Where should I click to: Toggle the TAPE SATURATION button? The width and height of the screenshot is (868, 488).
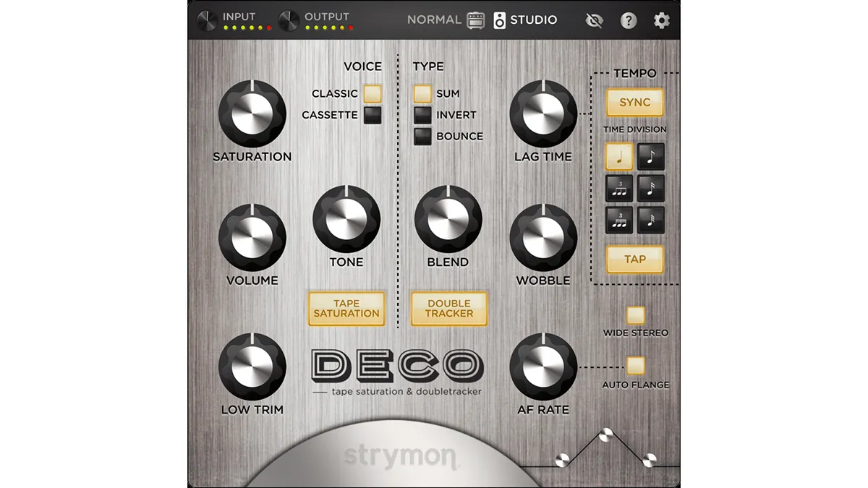346,309
